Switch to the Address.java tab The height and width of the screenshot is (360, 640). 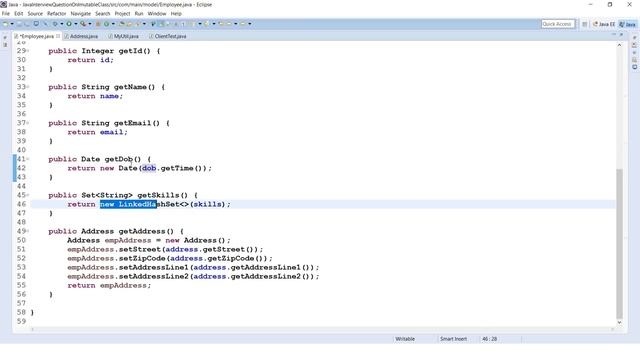[81, 36]
